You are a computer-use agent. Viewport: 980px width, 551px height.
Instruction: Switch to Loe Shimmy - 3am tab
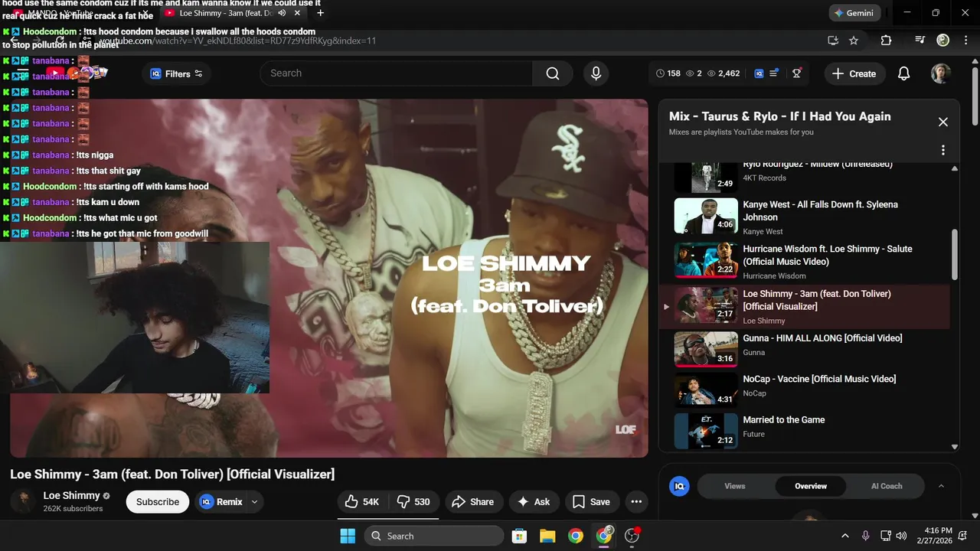coord(226,13)
